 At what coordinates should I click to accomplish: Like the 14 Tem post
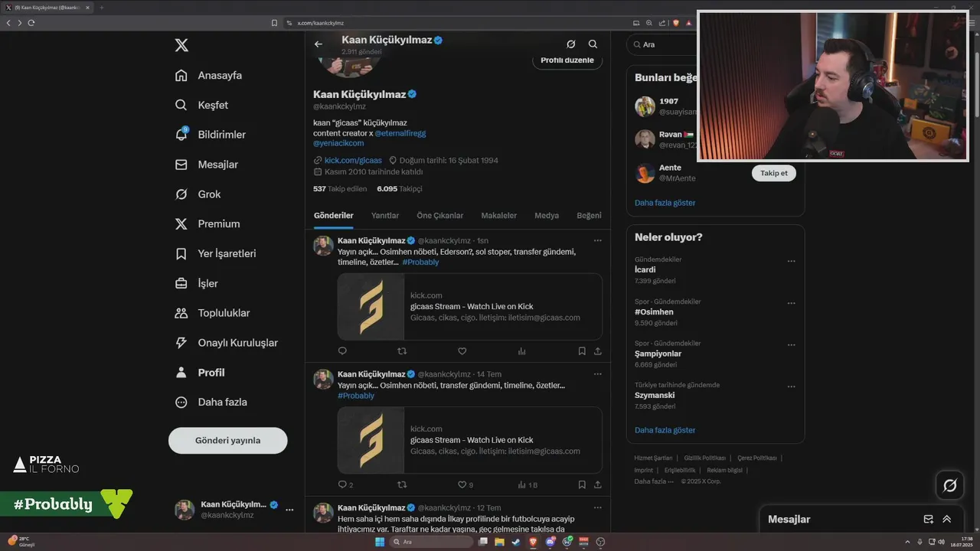462,485
